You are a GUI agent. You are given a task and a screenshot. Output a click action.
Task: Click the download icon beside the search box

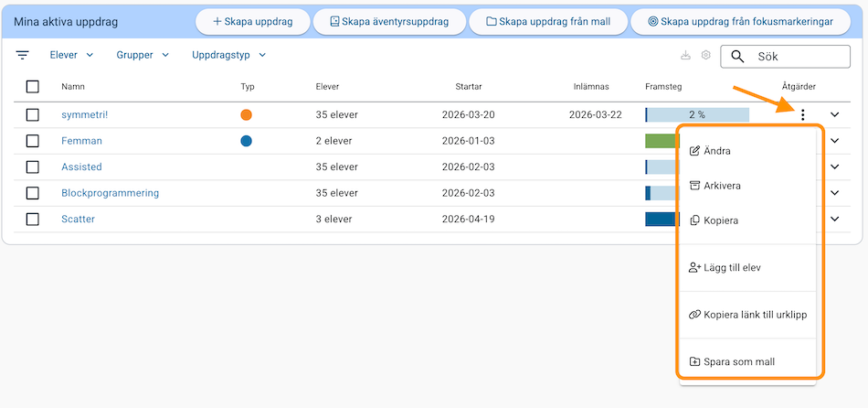685,56
